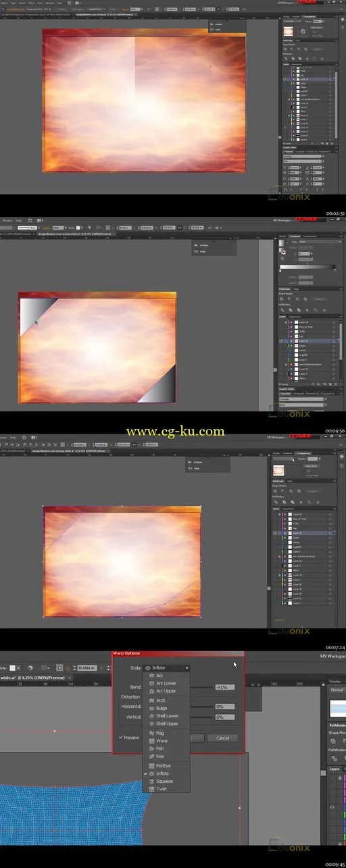Open Links panel icon in 00:07:24 frame
Viewport: 346px width, 868px height.
coord(190,468)
